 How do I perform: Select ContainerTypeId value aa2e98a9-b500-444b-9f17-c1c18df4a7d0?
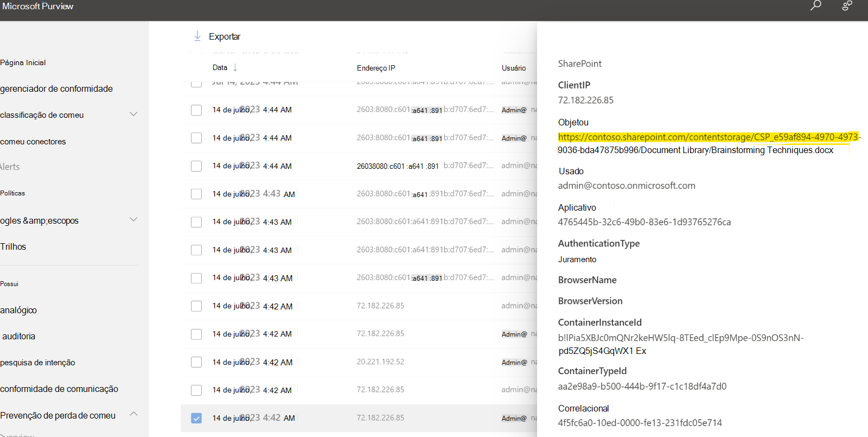coord(642,387)
